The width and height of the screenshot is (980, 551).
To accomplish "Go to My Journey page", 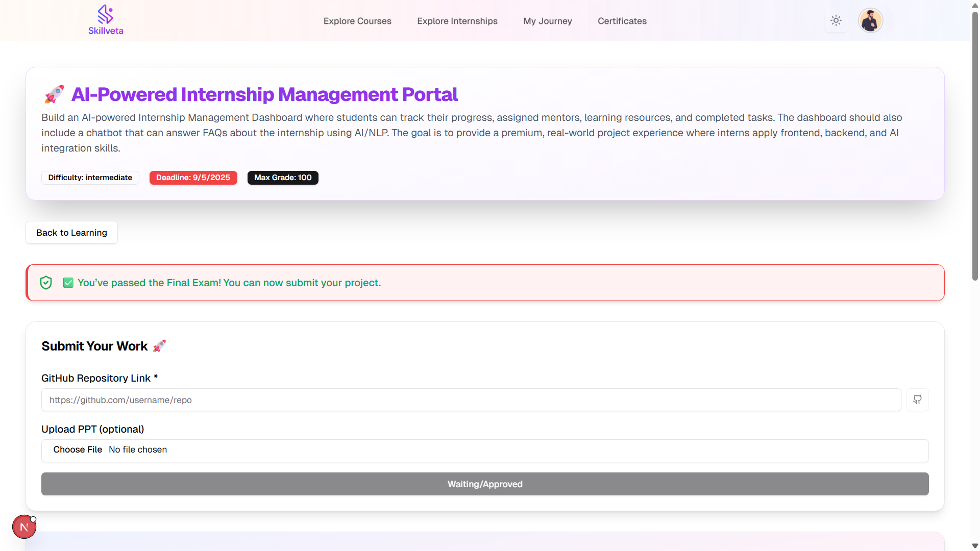I will [547, 21].
